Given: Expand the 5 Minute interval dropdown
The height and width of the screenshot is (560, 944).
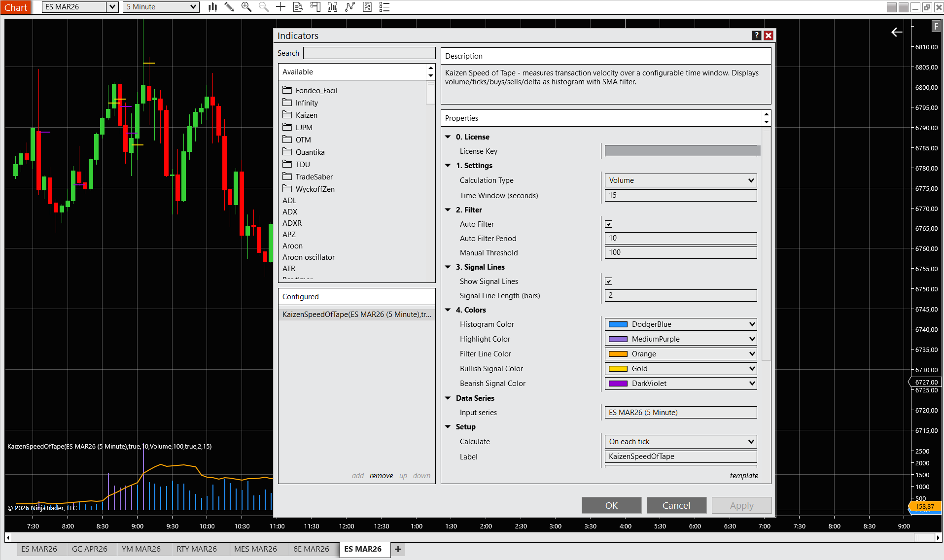Looking at the screenshot, I should click(x=161, y=7).
